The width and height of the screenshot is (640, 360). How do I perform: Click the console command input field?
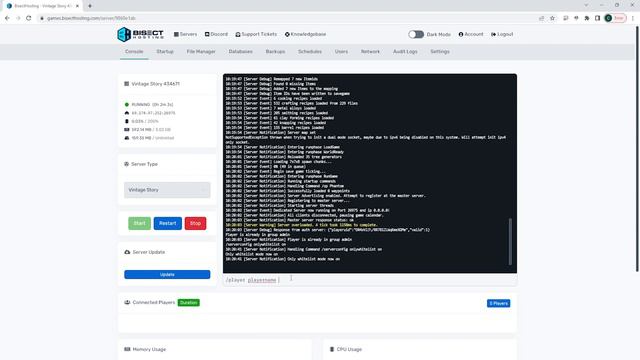tap(370, 280)
